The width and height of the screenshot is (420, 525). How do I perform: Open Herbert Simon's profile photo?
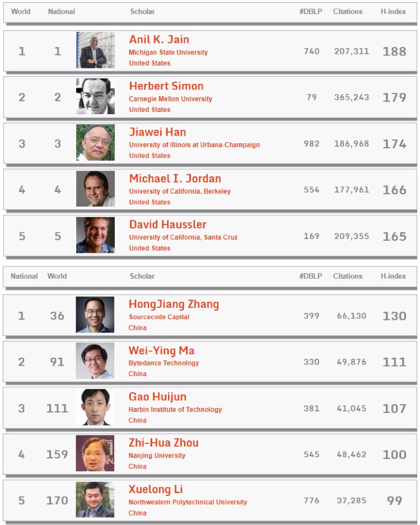point(95,96)
